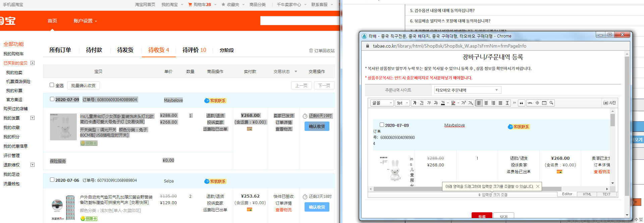Switch editor to TEXT mode tab
The image size is (644, 223).
[x=606, y=194]
